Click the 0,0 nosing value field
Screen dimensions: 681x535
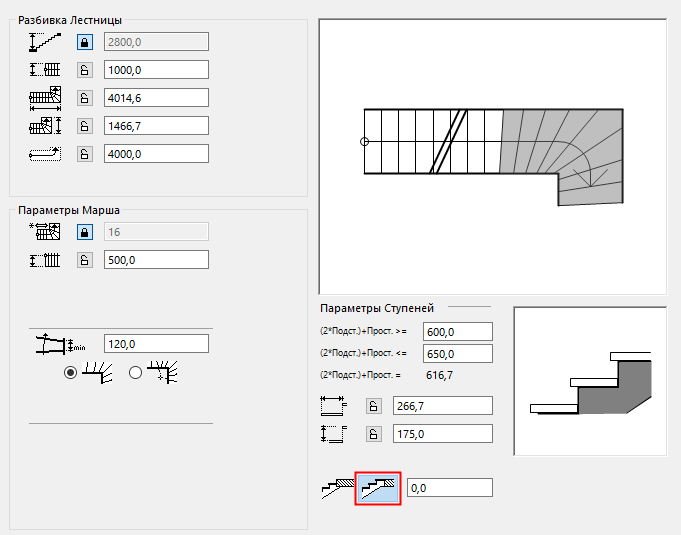coord(450,487)
